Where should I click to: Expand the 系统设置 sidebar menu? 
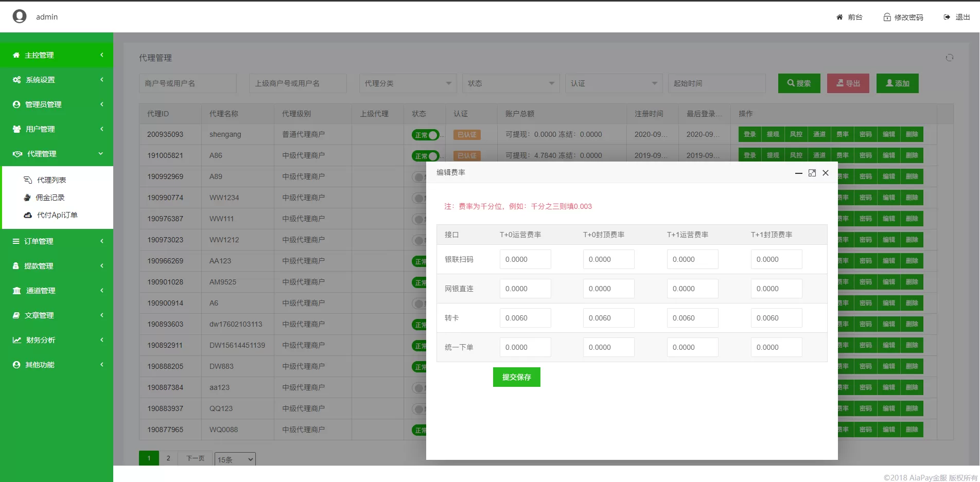point(57,80)
